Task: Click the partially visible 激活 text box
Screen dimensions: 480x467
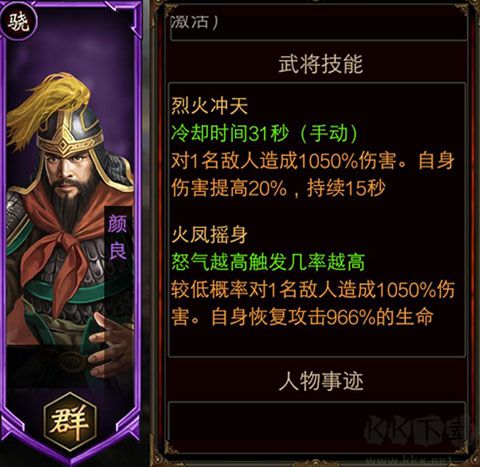Action: pyautogui.click(x=318, y=24)
